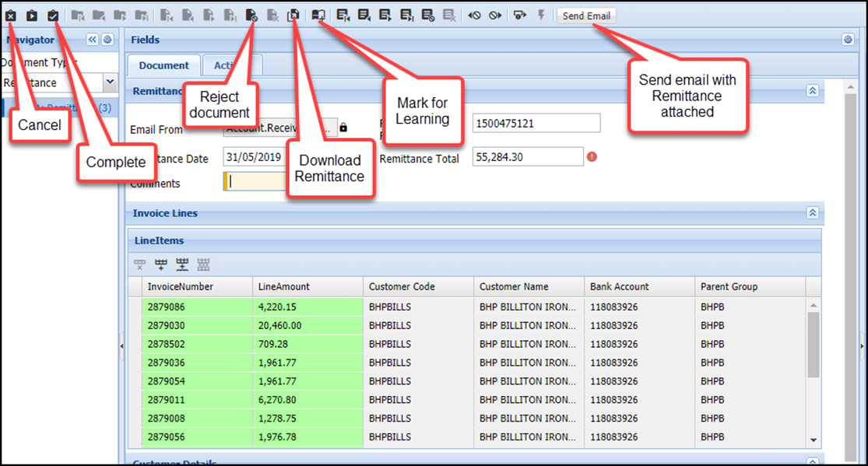Switch to the Document tab
Viewport: 868px width, 466px height.
tap(164, 65)
